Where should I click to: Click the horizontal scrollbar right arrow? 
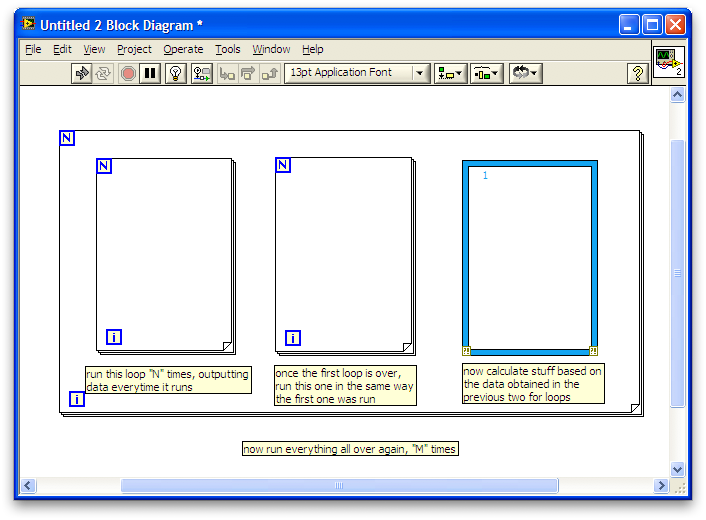(x=661, y=485)
